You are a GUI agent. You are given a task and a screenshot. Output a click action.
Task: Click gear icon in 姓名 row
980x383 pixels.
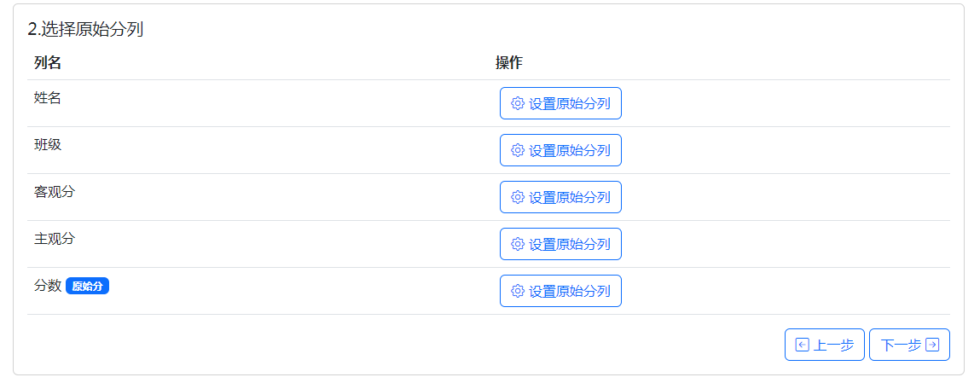[518, 103]
